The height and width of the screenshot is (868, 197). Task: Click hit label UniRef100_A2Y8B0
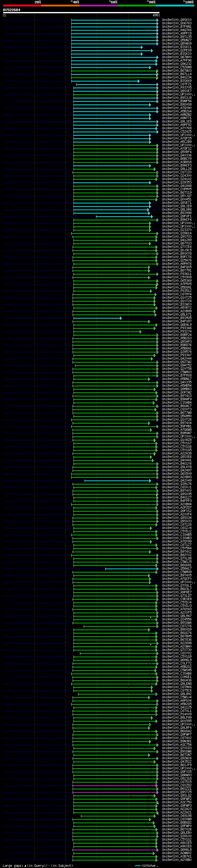coord(177,860)
